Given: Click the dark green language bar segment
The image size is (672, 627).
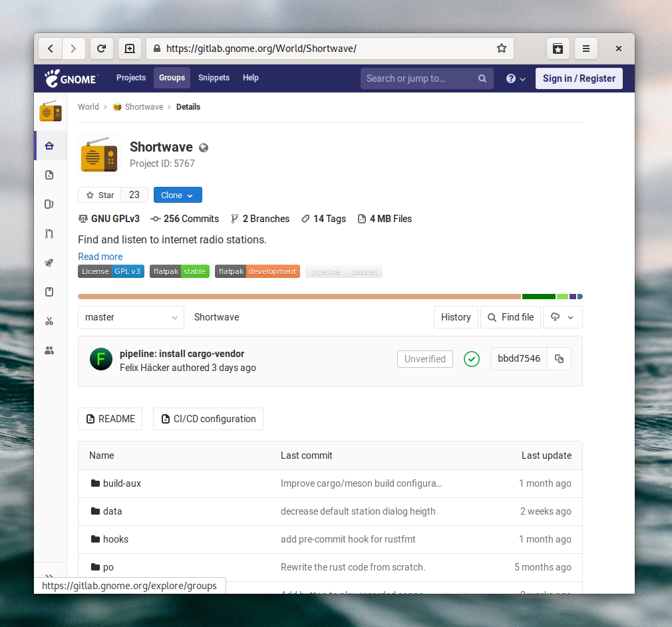Looking at the screenshot, I should tap(539, 297).
